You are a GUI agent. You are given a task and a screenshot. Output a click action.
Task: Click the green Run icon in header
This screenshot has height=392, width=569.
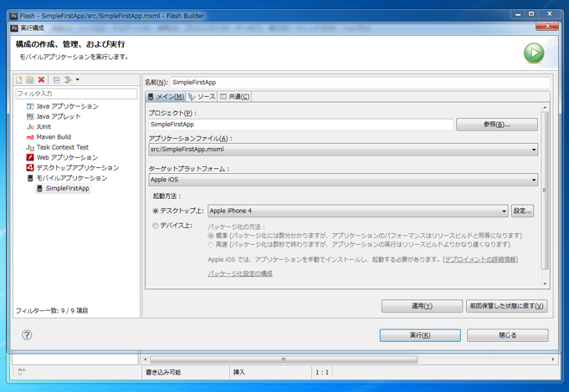click(534, 53)
